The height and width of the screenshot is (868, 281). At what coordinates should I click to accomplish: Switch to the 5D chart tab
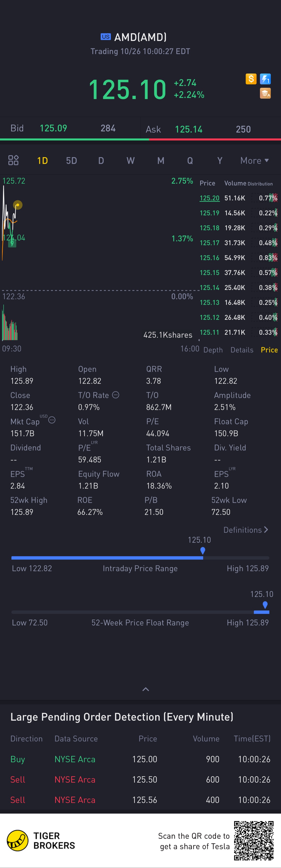pyautogui.click(x=71, y=160)
